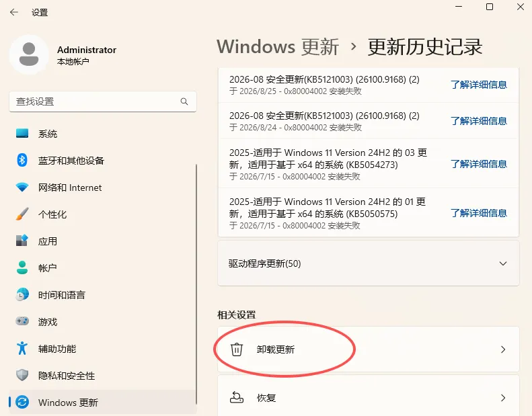Click the apps icon for 应用
532x416 pixels.
tap(22, 241)
